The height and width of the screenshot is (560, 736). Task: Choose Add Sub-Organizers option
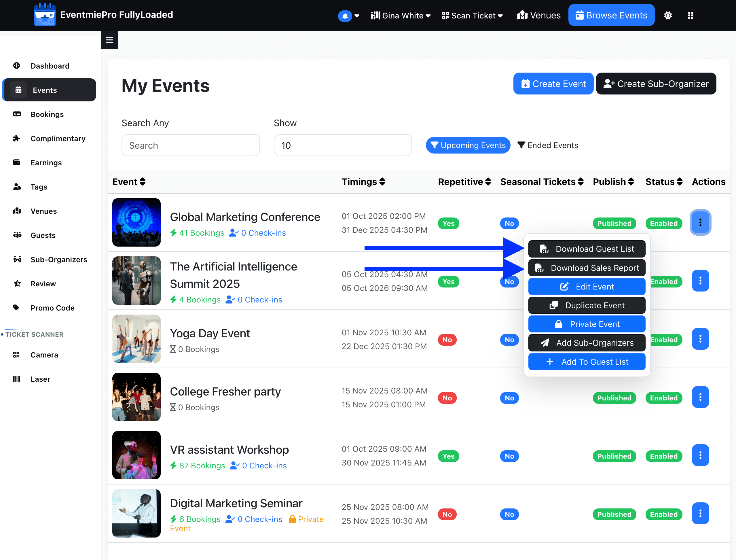587,343
